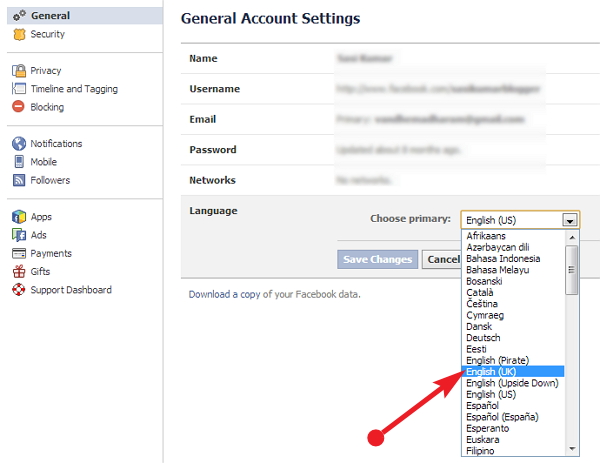
Task: Select English (US) in the list
Action: 513,394
